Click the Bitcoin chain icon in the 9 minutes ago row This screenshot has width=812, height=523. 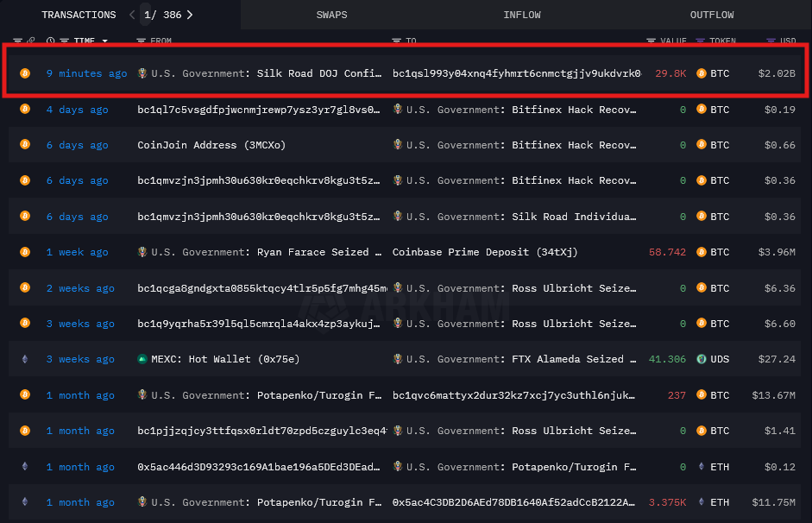pyautogui.click(x=25, y=73)
